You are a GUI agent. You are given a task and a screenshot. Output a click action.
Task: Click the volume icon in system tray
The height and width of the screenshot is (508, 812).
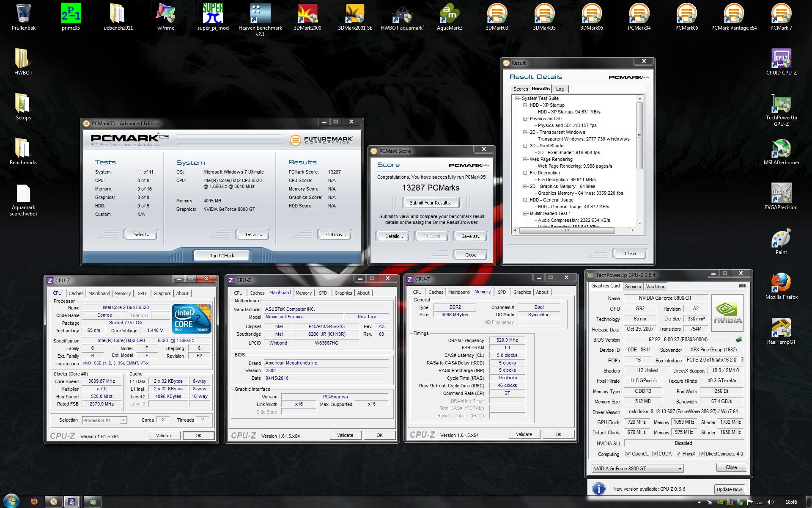pos(771,502)
